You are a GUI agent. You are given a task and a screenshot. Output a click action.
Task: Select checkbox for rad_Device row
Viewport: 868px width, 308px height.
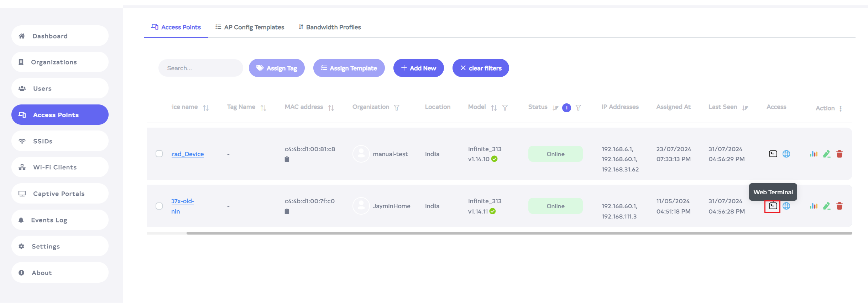coord(159,154)
